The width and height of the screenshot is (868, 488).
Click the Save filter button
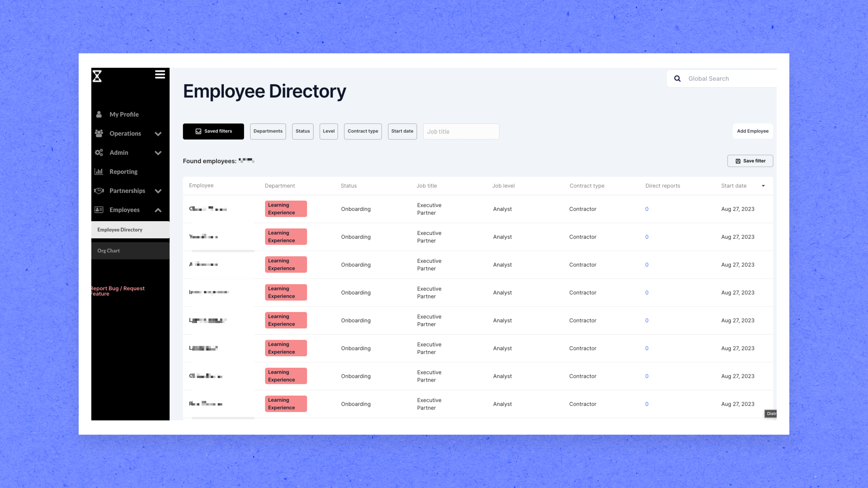click(x=750, y=161)
